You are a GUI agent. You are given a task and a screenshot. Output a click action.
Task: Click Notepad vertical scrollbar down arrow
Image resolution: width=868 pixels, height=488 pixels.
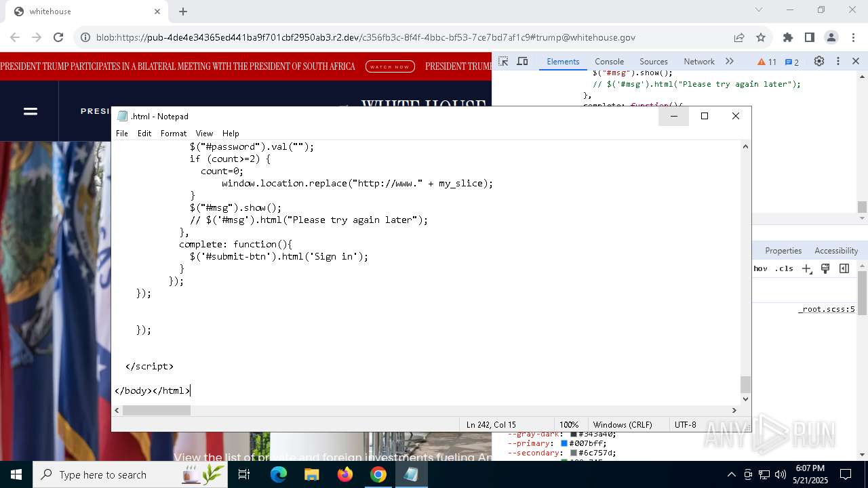pyautogui.click(x=745, y=399)
